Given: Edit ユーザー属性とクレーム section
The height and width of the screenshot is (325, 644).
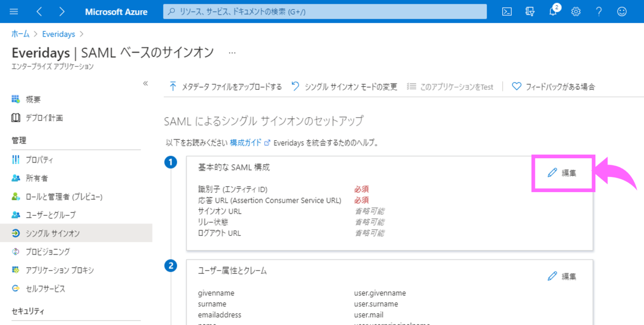Looking at the screenshot, I should 562,276.
